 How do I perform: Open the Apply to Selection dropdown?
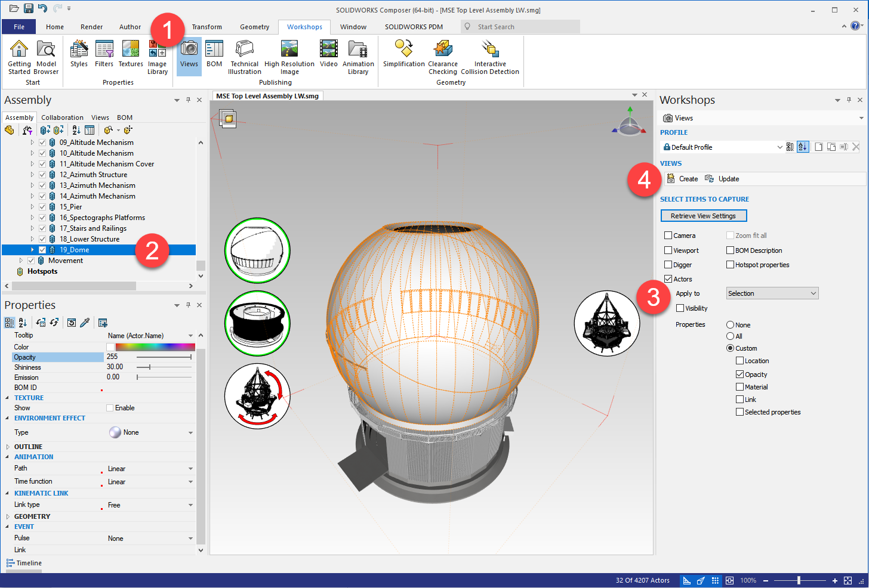tap(772, 293)
